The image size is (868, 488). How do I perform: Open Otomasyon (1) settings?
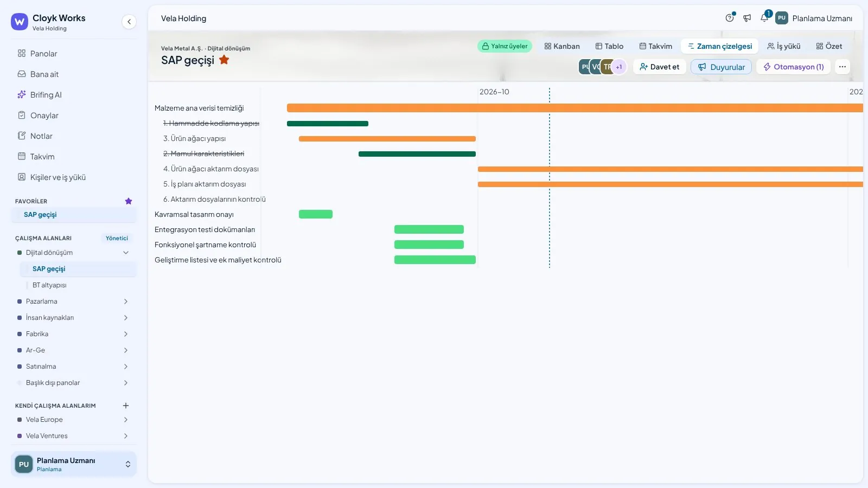coord(794,67)
